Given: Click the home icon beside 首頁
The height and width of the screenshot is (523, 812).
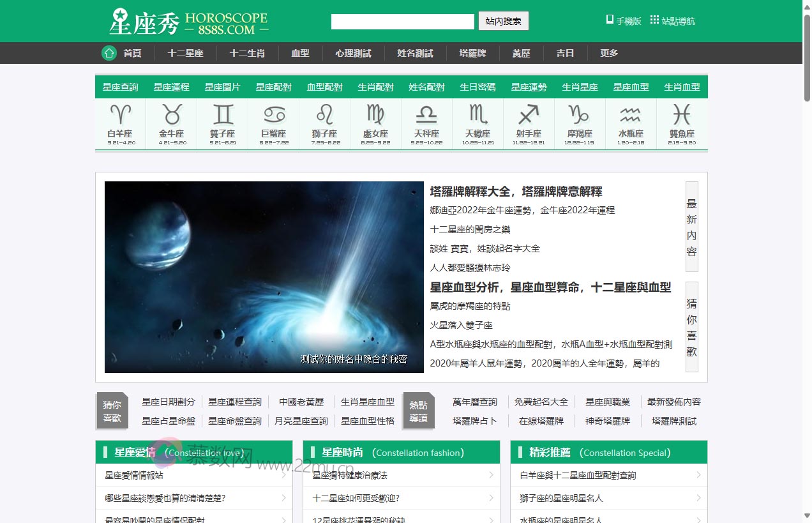Looking at the screenshot, I should [109, 53].
